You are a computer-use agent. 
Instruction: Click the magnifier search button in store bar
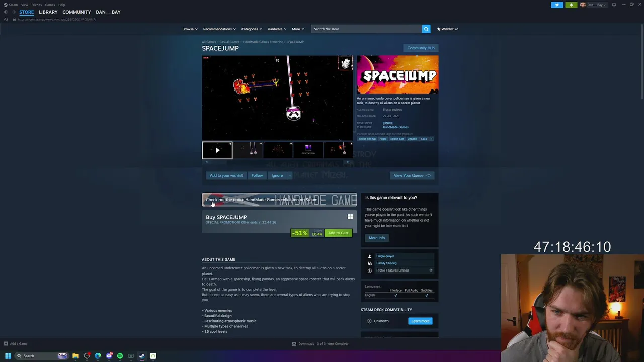click(426, 29)
